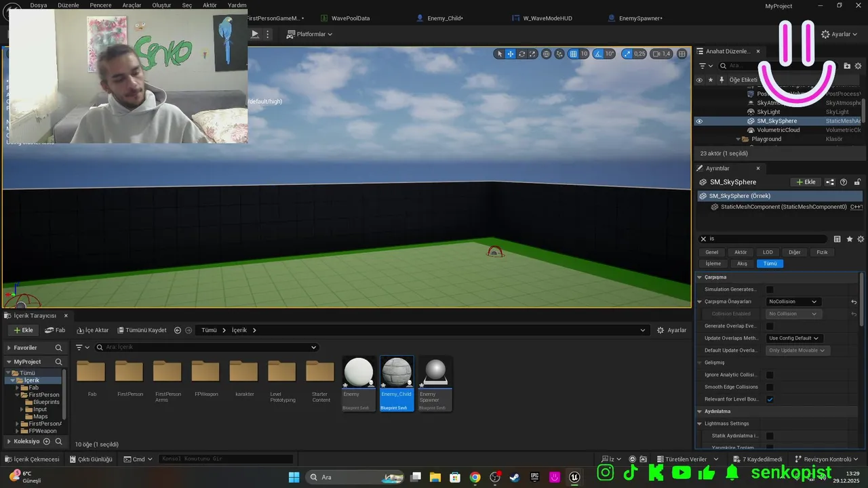The height and width of the screenshot is (488, 868).
Task: Open play options three-dot menu
Action: tap(268, 34)
